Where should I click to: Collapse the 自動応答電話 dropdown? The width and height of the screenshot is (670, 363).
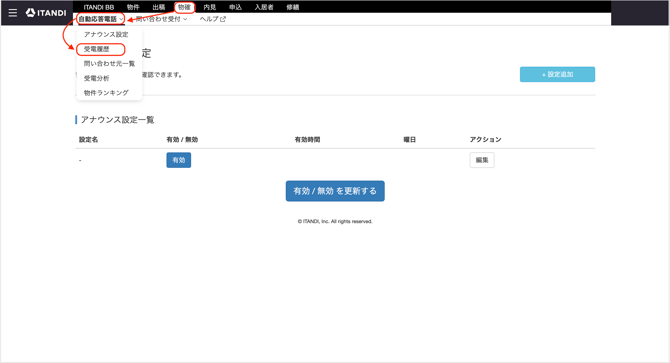(101, 19)
